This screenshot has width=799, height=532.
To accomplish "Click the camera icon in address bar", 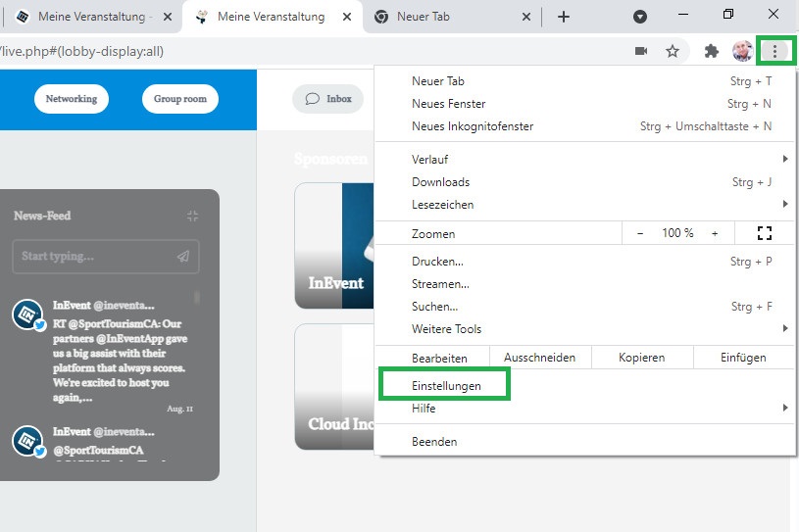I will (x=641, y=51).
